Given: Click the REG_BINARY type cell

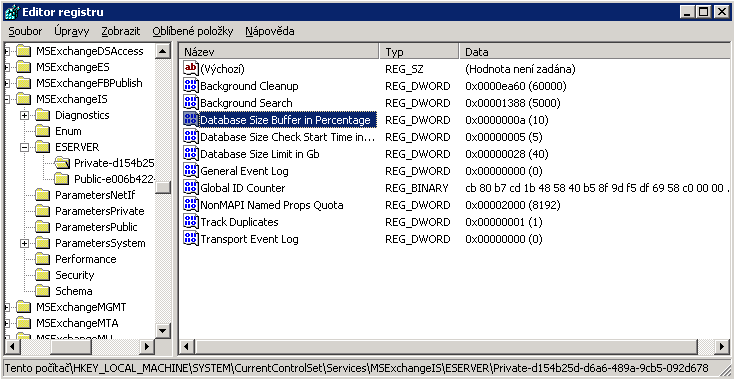Looking at the screenshot, I should coord(416,188).
